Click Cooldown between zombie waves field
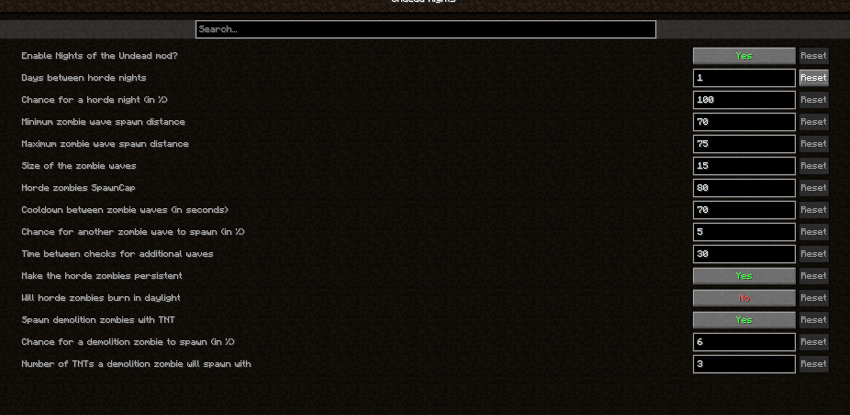Screen dimensions: 850x415 pyautogui.click(x=743, y=210)
